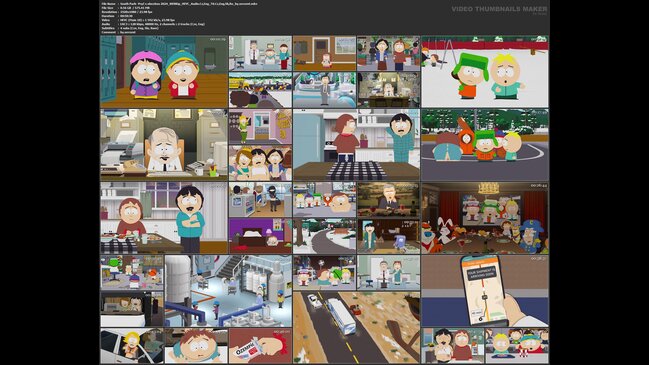The width and height of the screenshot is (649, 365).
Task: Click the old man at office desk thumbnail
Action: (164, 145)
